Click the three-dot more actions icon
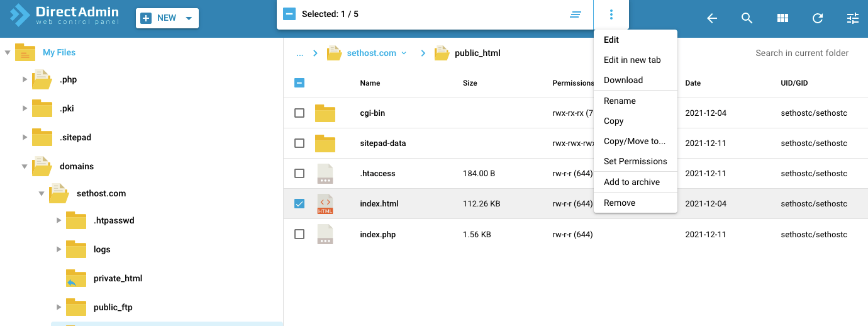The height and width of the screenshot is (326, 868). click(x=611, y=14)
